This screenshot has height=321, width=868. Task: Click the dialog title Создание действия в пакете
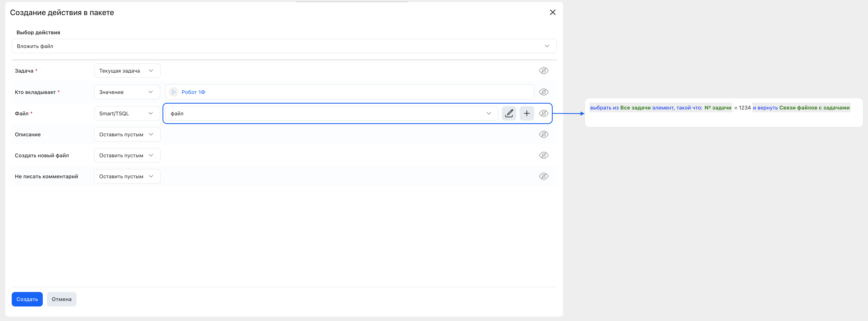pyautogui.click(x=62, y=13)
